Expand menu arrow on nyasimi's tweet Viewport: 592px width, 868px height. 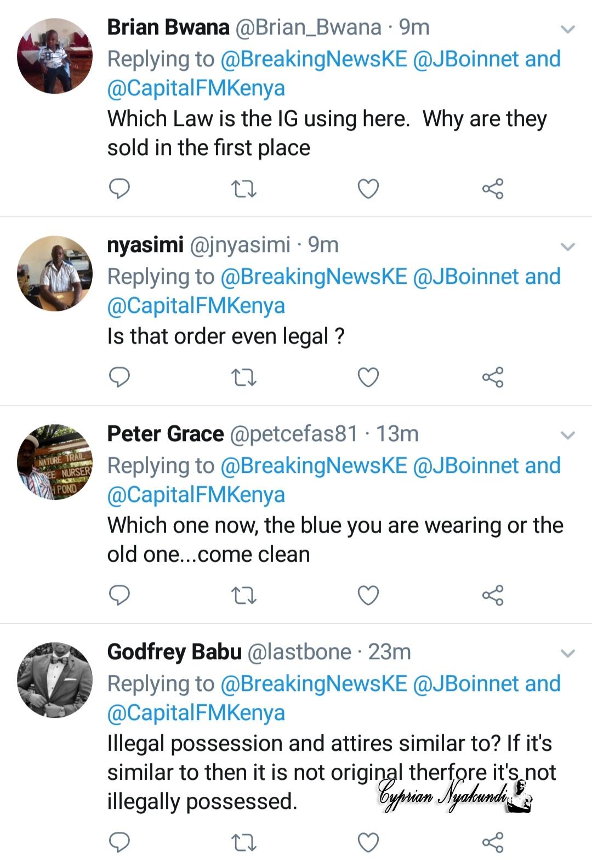(x=568, y=247)
